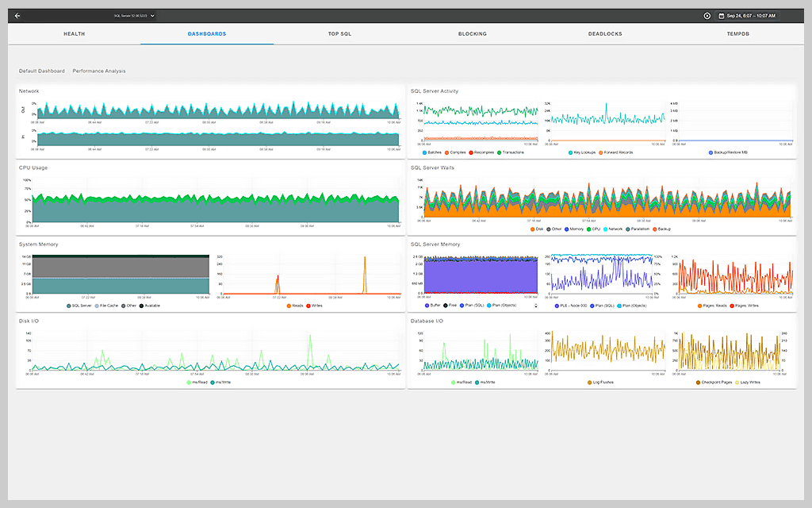The image size is (812, 508).
Task: Open the Default Dashboard link
Action: tap(40, 70)
